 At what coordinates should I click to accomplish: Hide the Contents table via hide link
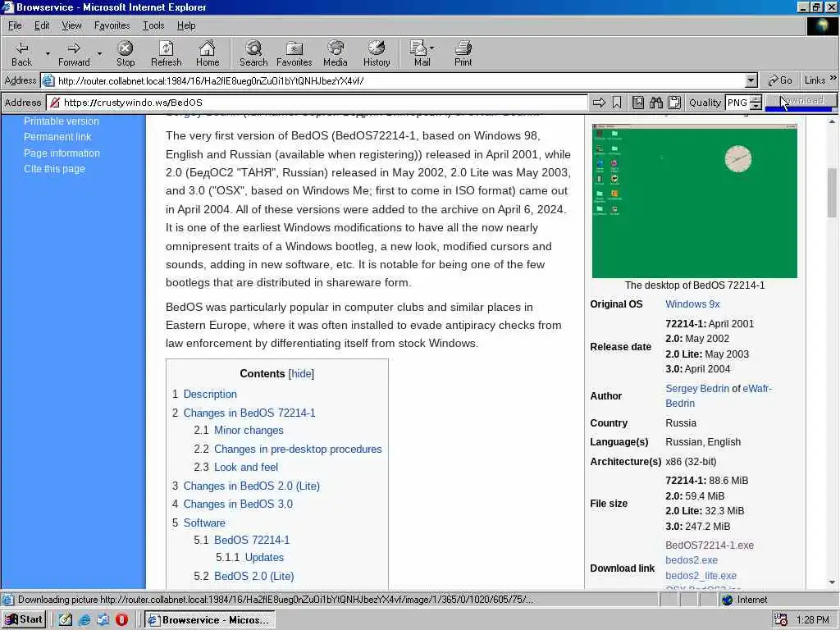pyautogui.click(x=301, y=374)
